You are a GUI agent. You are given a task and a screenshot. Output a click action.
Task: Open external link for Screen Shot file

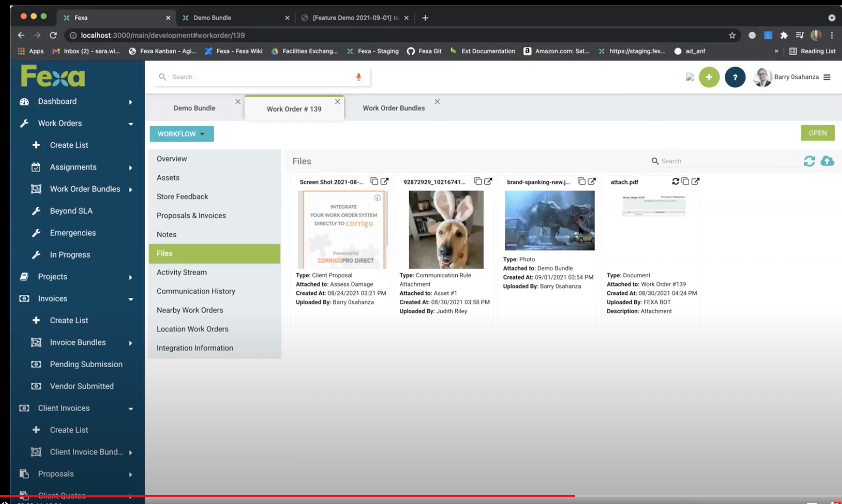(x=384, y=182)
